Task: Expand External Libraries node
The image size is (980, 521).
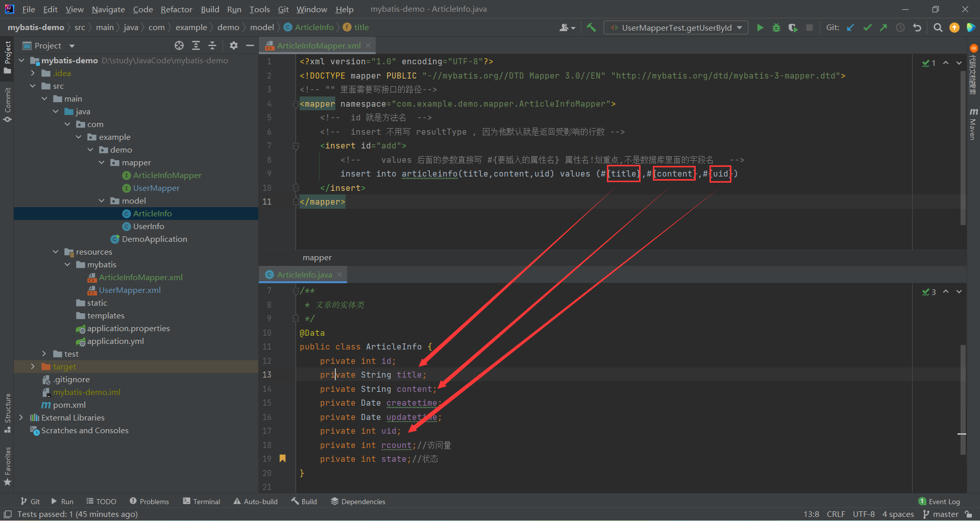Action: [21, 417]
